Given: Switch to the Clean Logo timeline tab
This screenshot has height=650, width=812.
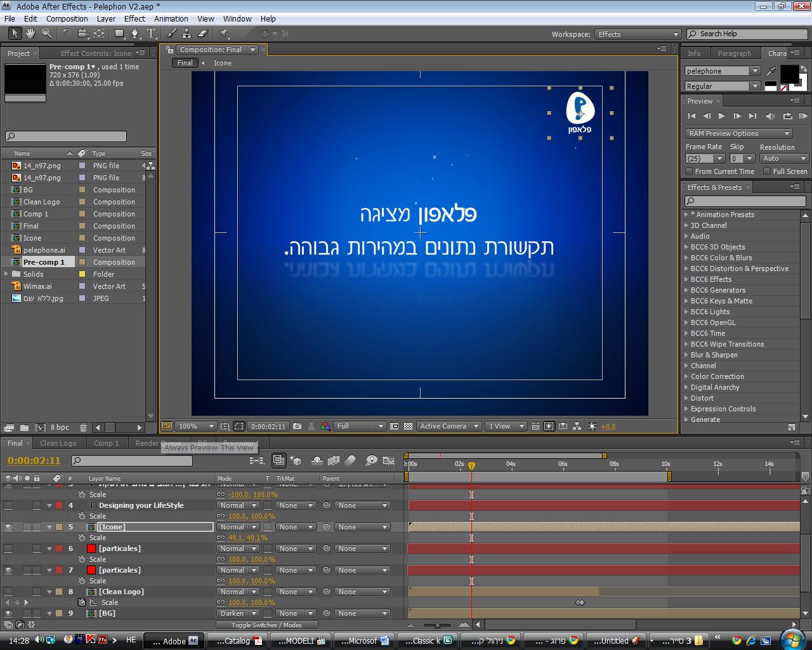Looking at the screenshot, I should pos(58,443).
